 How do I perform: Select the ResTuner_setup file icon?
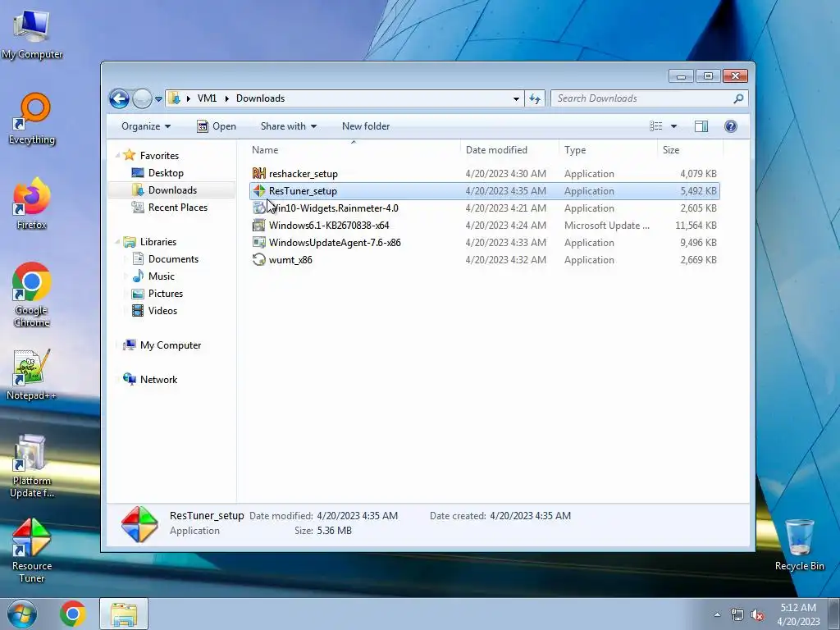coord(259,190)
